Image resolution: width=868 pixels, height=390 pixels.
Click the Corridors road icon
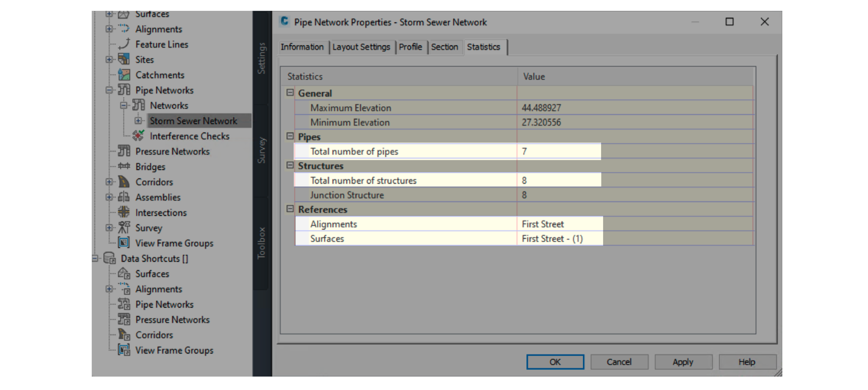(124, 182)
